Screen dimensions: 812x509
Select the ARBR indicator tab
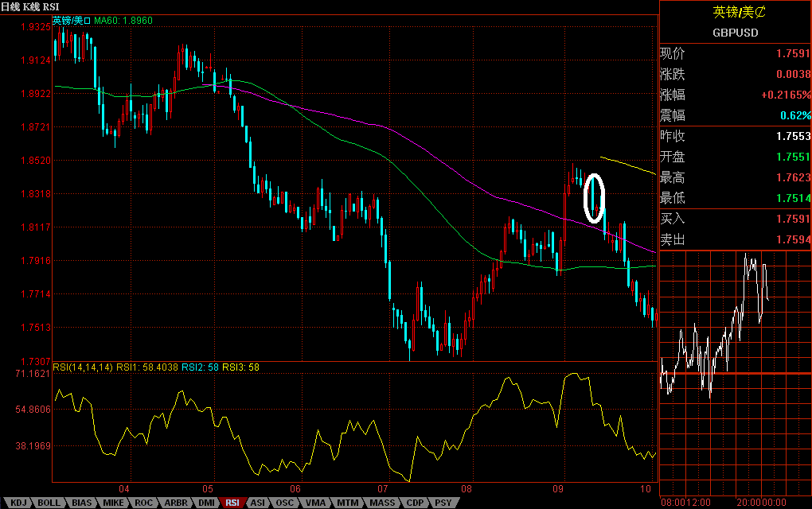175,503
